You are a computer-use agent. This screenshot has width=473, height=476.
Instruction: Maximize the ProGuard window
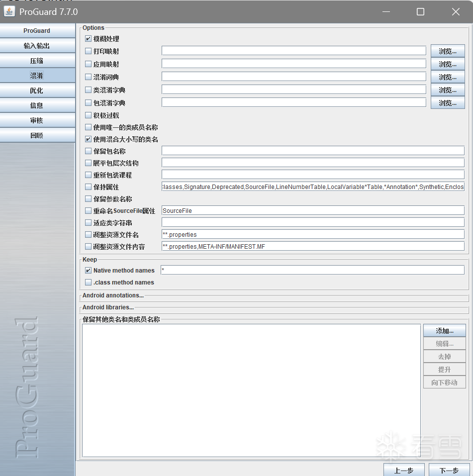pyautogui.click(x=420, y=11)
